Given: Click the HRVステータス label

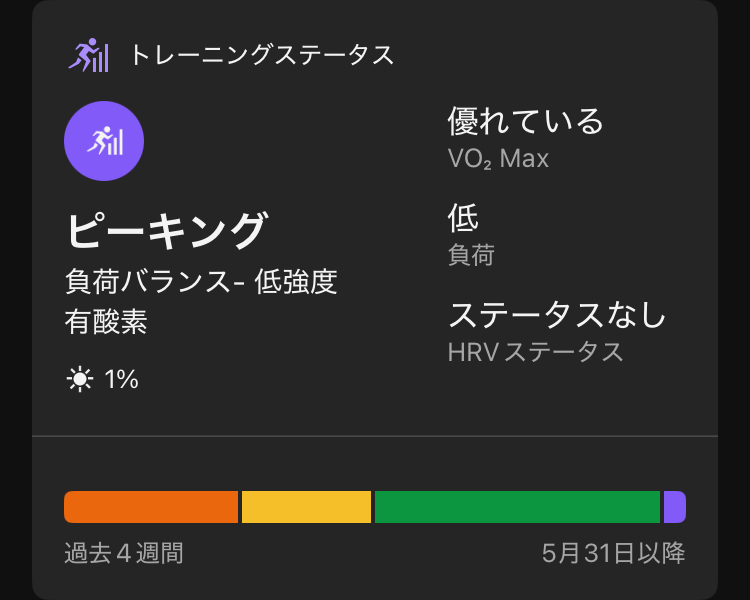Looking at the screenshot, I should [535, 352].
